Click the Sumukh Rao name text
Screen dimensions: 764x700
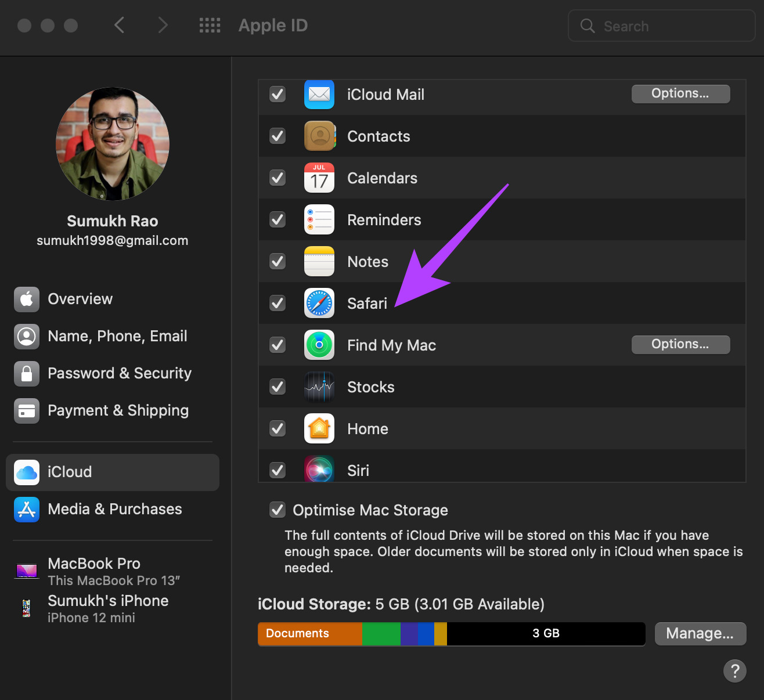point(113,221)
